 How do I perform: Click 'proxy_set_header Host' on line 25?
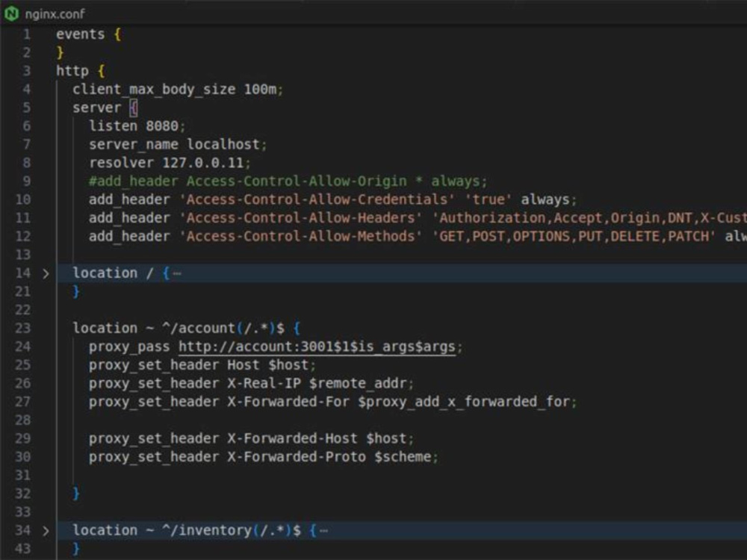(x=174, y=365)
